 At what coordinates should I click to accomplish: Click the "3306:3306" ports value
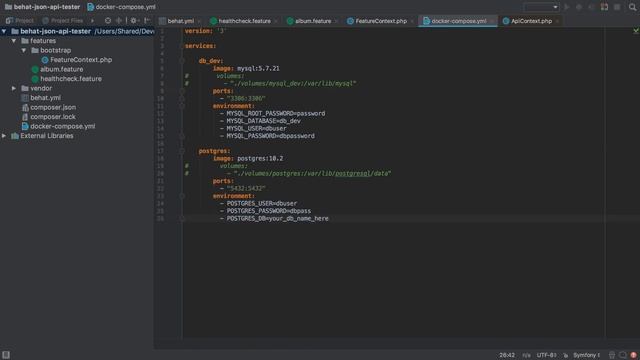pyautogui.click(x=246, y=98)
